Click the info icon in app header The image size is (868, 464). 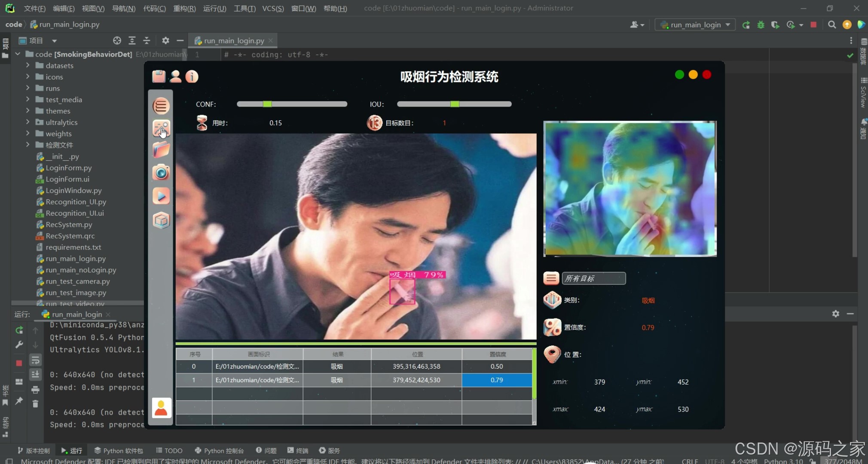(192, 76)
